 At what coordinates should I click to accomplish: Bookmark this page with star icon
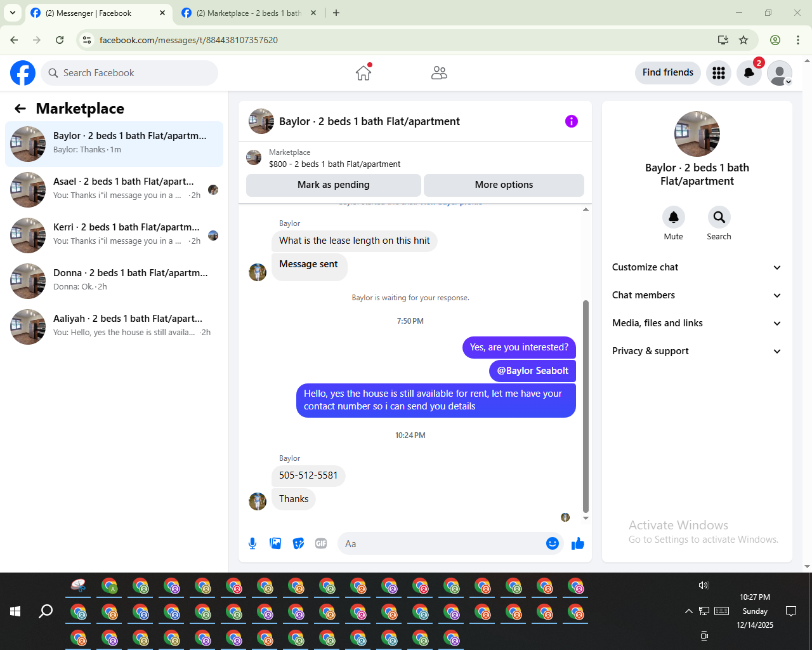click(743, 40)
